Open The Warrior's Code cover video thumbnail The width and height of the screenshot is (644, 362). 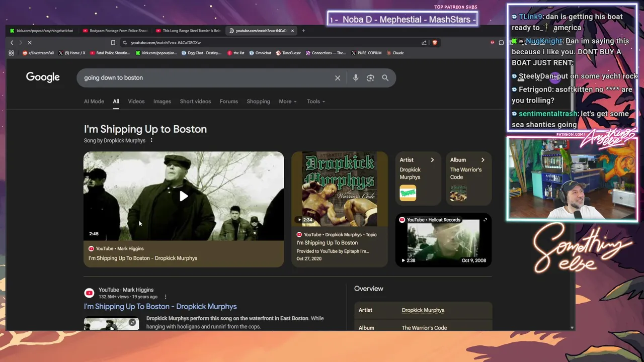click(340, 189)
